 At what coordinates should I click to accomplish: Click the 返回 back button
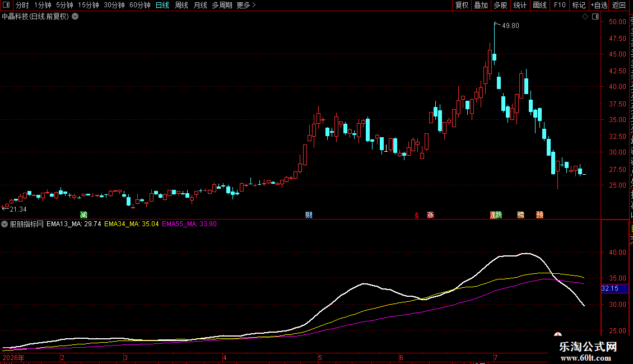tap(619, 5)
